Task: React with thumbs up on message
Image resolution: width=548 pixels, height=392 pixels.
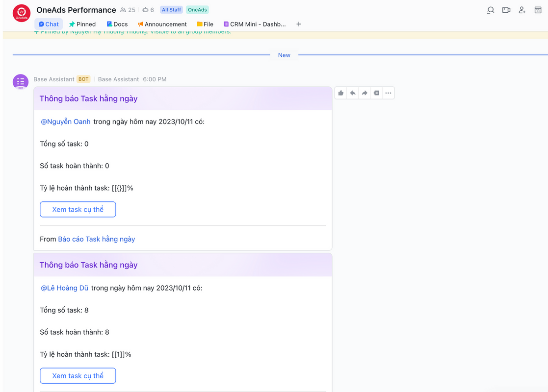Action: click(341, 93)
